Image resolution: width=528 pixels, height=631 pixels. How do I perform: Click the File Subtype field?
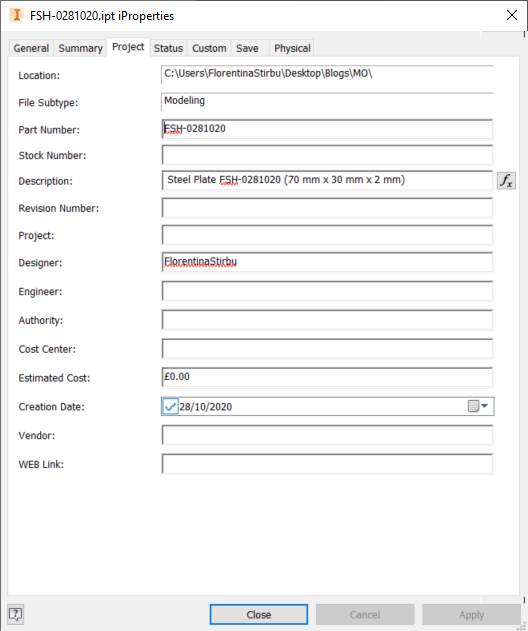point(327,101)
